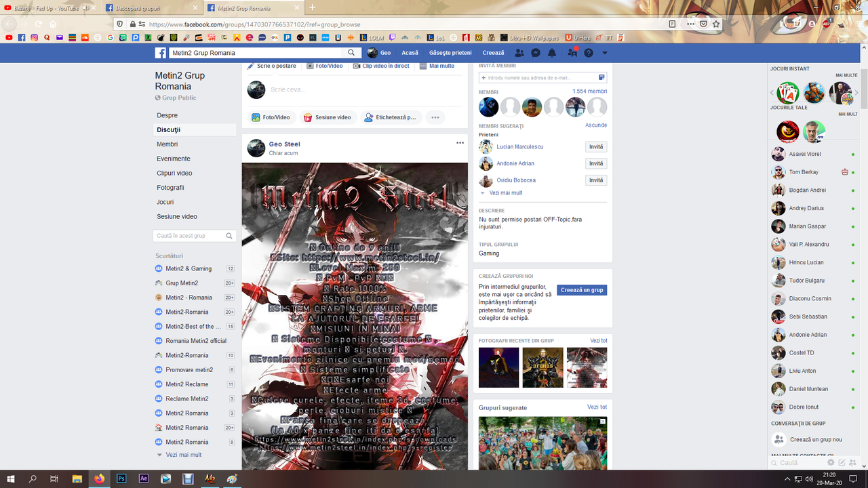Select the Metin2 Grup Romania tab

point(252,8)
